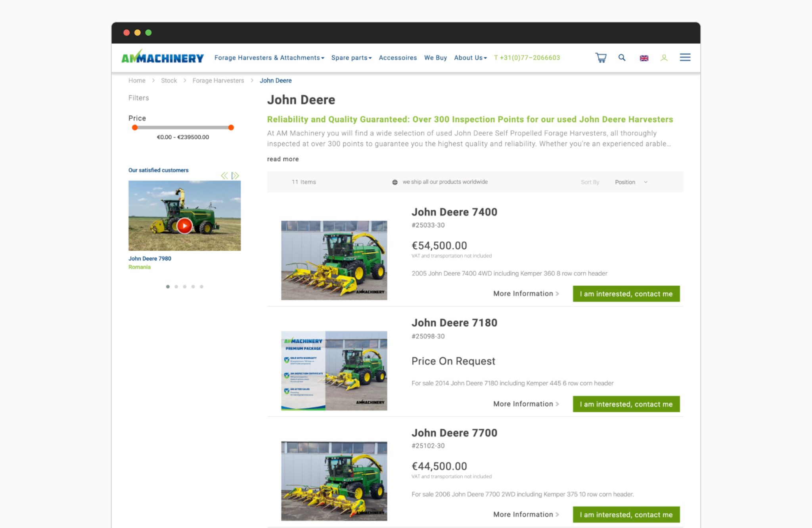Screen dimensions: 812x528
Task: Click the €54,500.00 price
Action: (439, 246)
